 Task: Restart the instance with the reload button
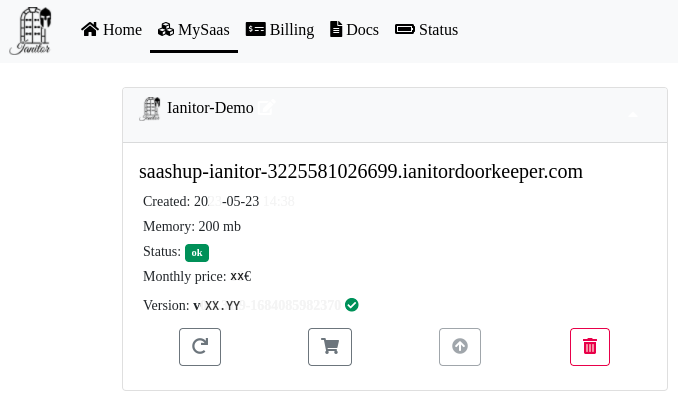point(200,347)
